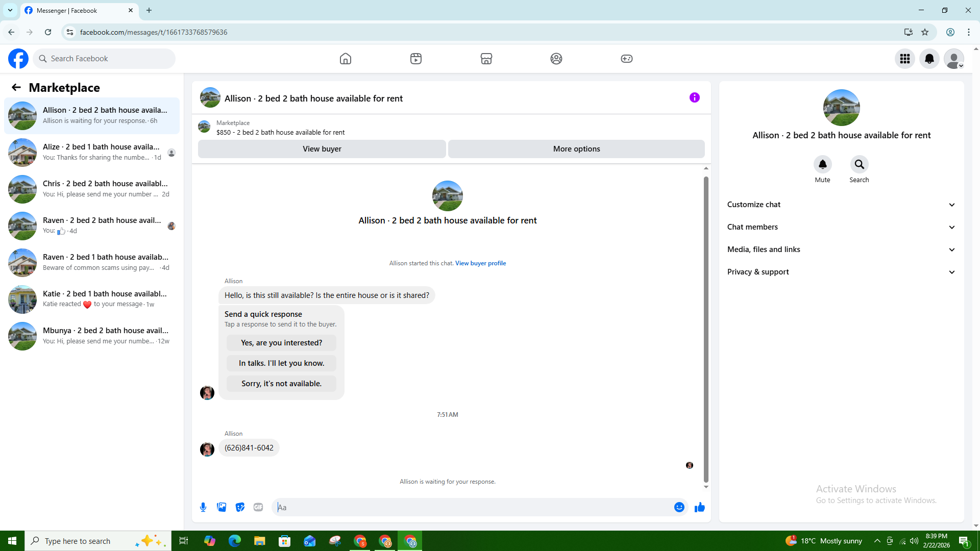Image resolution: width=980 pixels, height=551 pixels.
Task: Launch Microsoft Edge from taskbar
Action: pyautogui.click(x=235, y=541)
